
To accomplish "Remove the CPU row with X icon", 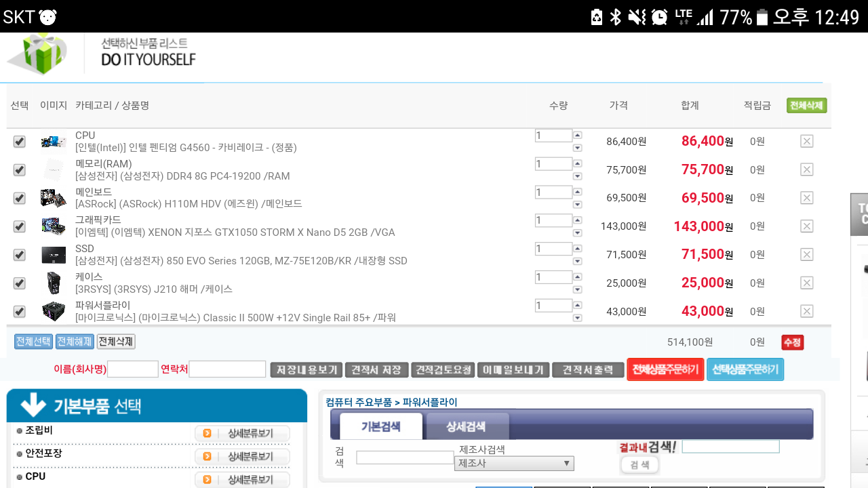I will pyautogui.click(x=806, y=141).
